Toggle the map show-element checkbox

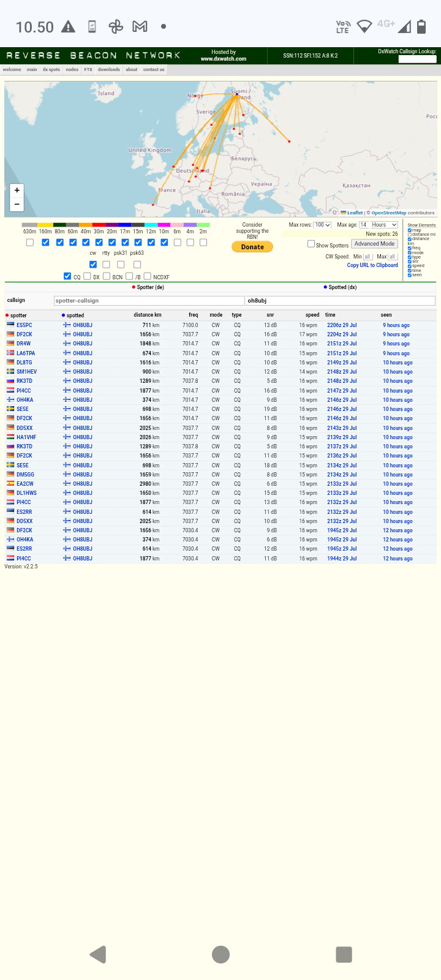[x=410, y=230]
